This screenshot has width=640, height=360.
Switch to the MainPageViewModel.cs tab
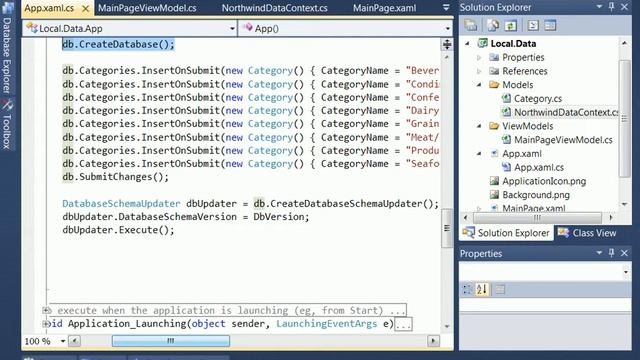click(147, 8)
